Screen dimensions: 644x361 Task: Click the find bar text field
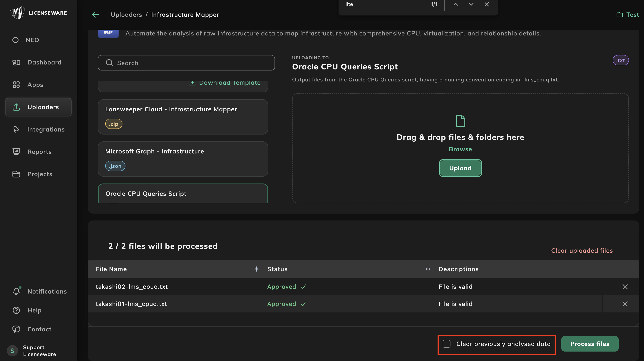pyautogui.click(x=385, y=4)
